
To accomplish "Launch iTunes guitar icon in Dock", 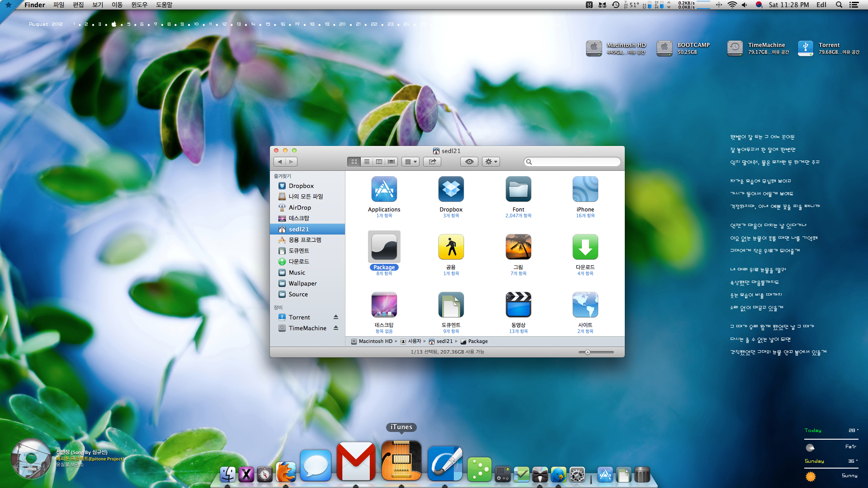I will pos(401,461).
